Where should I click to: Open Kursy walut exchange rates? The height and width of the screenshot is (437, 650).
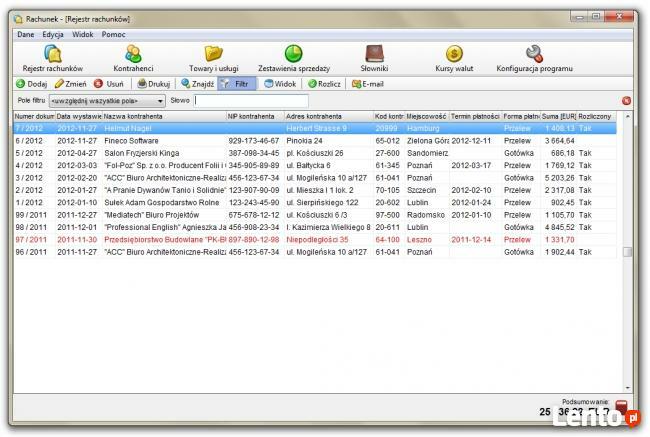453,58
